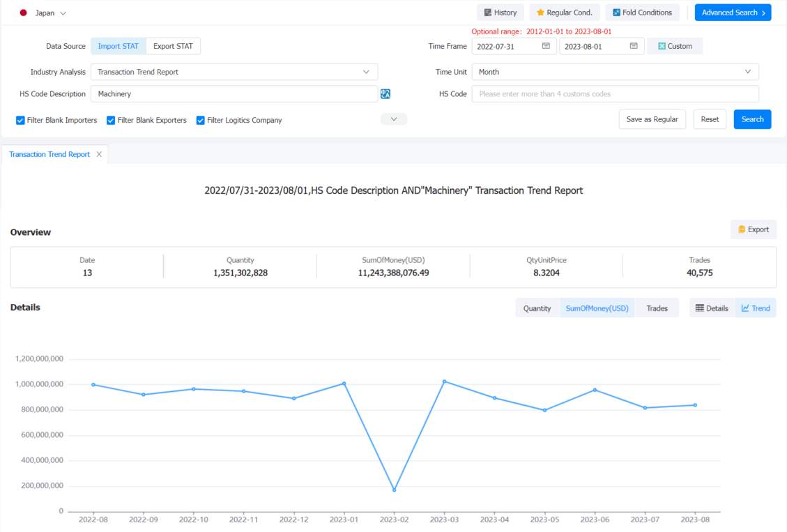The image size is (787, 532).
Task: Click the 2023-05 x-axis label
Action: coord(544,519)
